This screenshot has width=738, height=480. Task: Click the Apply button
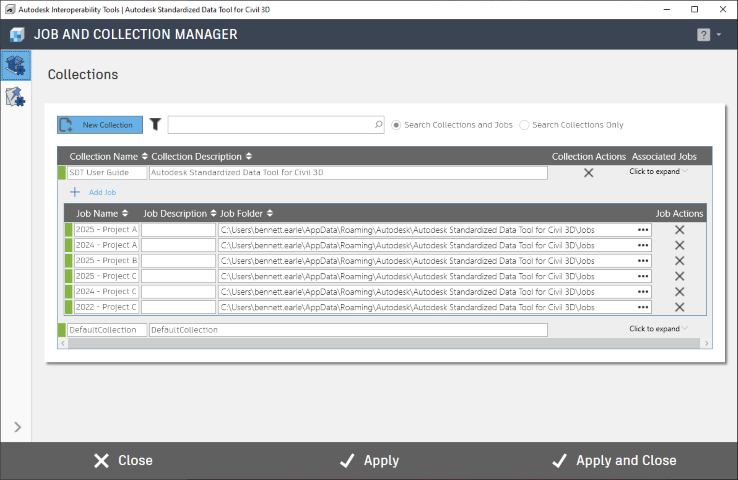[369, 460]
